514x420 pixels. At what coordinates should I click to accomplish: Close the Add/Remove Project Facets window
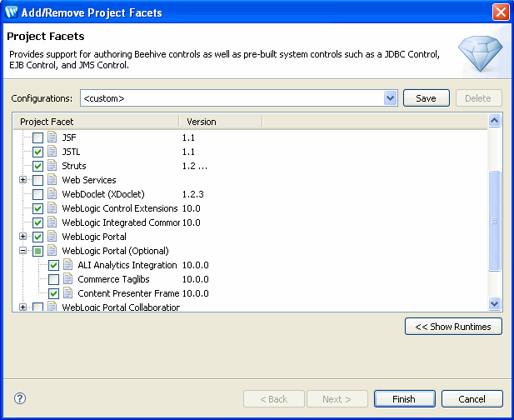pyautogui.click(x=501, y=12)
